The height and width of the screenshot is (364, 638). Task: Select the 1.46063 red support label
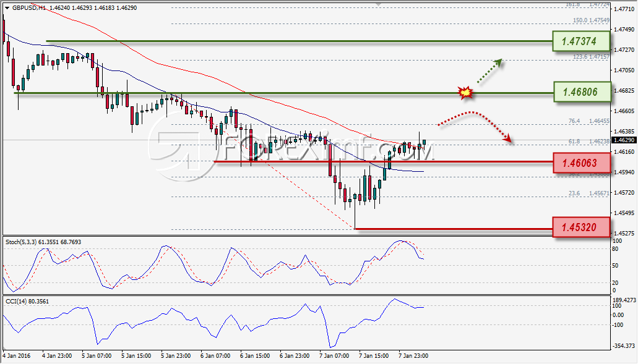582,163
